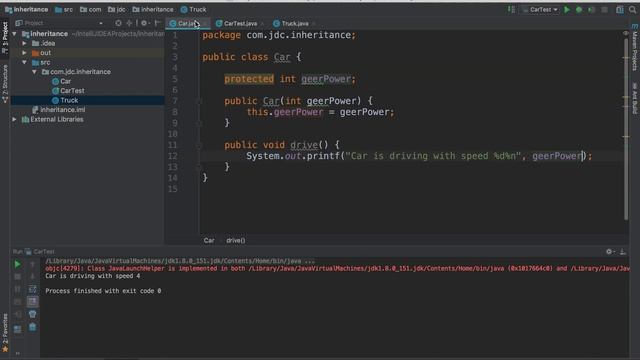Open the Structure tool window tab

(x=5, y=83)
